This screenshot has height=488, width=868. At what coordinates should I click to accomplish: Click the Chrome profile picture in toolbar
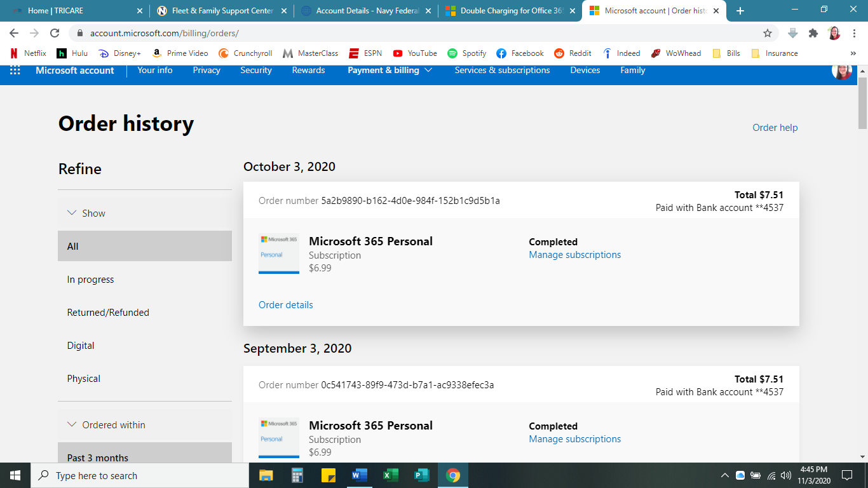pyautogui.click(x=834, y=33)
